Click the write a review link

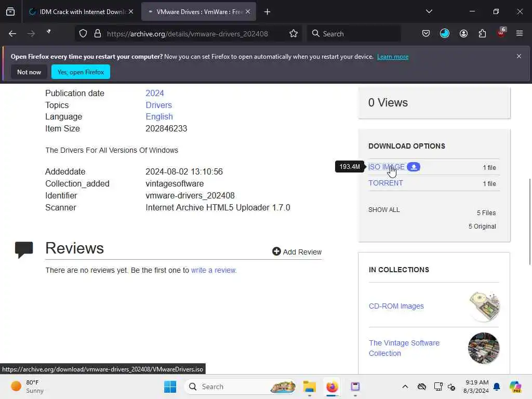point(214,270)
